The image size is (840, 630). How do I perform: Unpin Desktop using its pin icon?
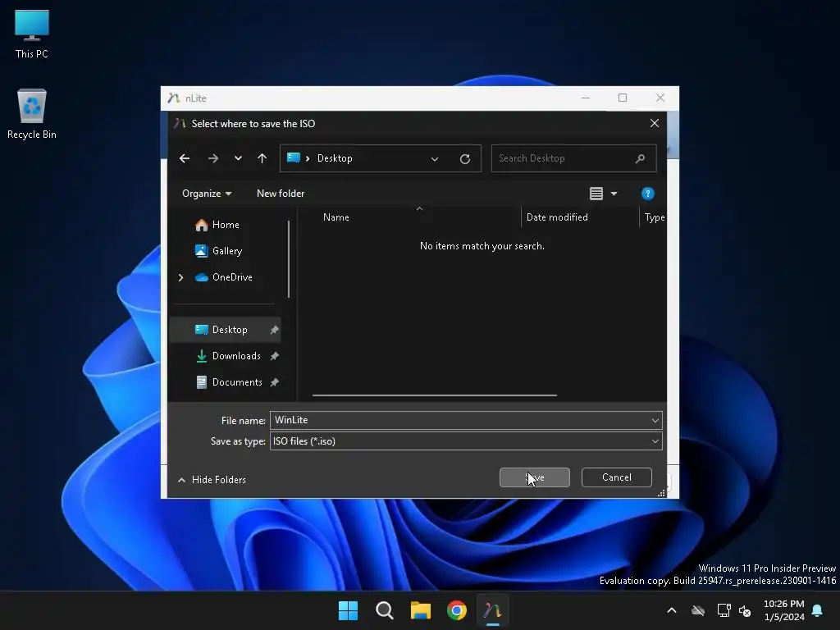pos(274,330)
